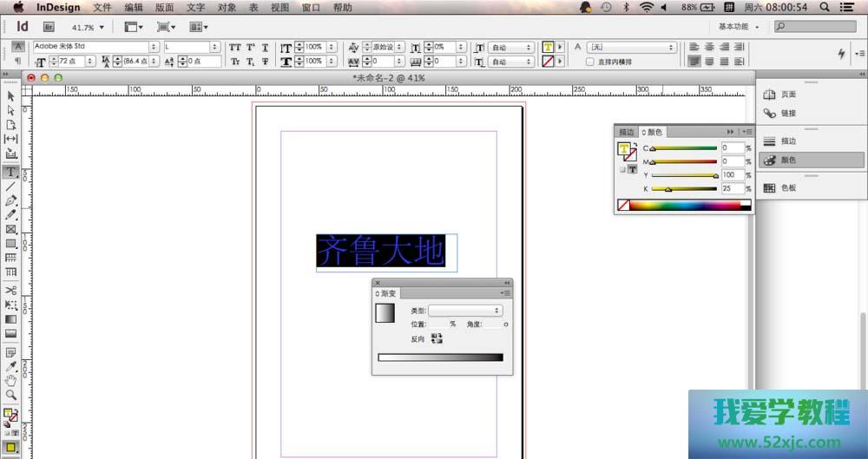Toggle paragraph formatting controls mode
Viewport: 868px width, 459px height.
pos(17,62)
